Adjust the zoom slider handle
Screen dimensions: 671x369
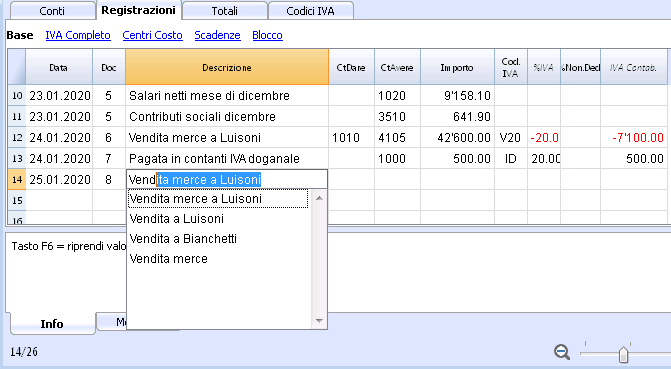click(623, 354)
